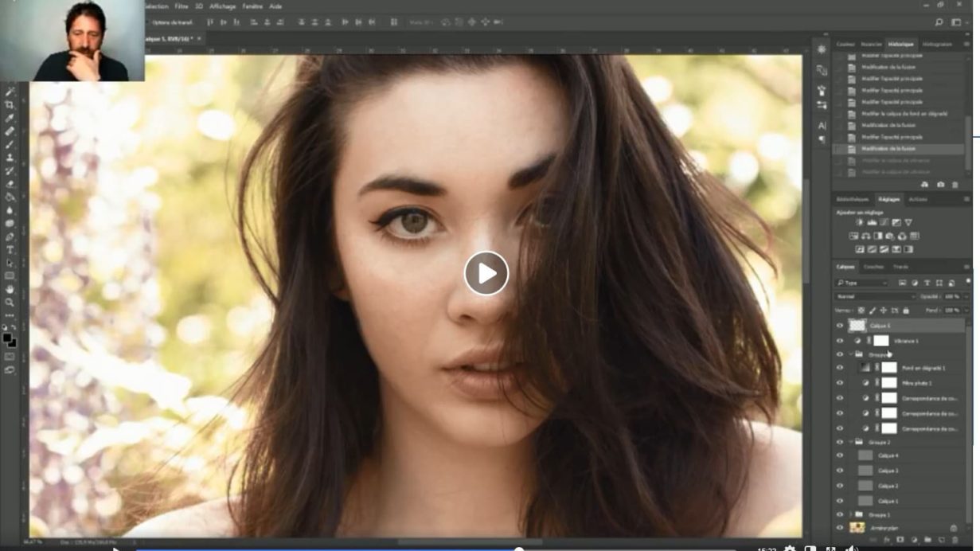980x551 pixels.
Task: Select the Eyedropper tool
Action: point(10,118)
